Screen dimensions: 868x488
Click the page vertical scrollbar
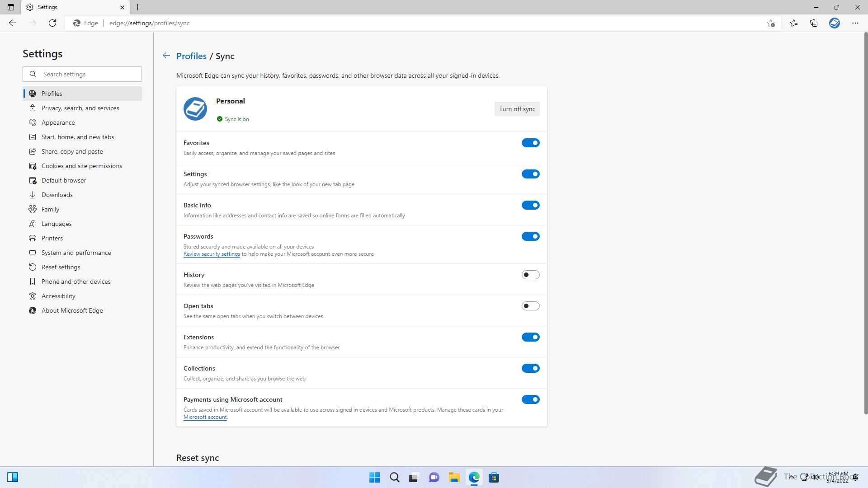point(865,223)
